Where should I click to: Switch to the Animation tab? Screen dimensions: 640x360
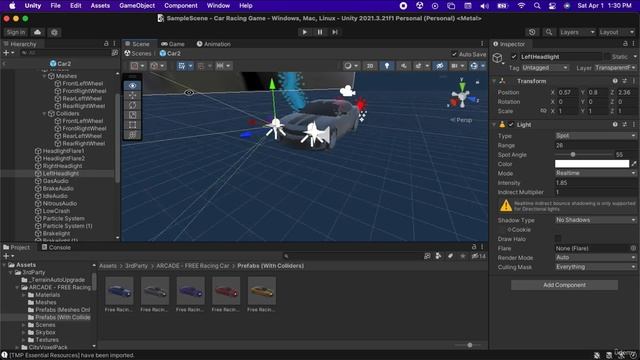coord(213,44)
